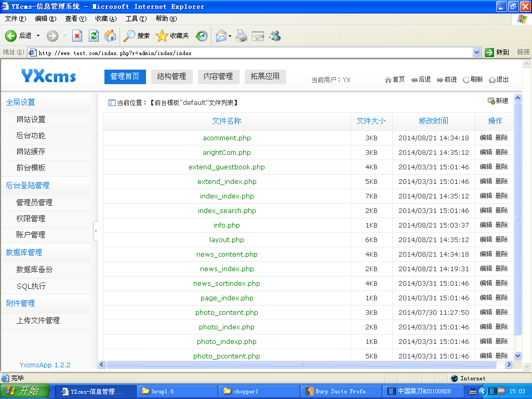The height and width of the screenshot is (399, 532).
Task: Open 上传文件管理 in the sidebar
Action: point(38,321)
